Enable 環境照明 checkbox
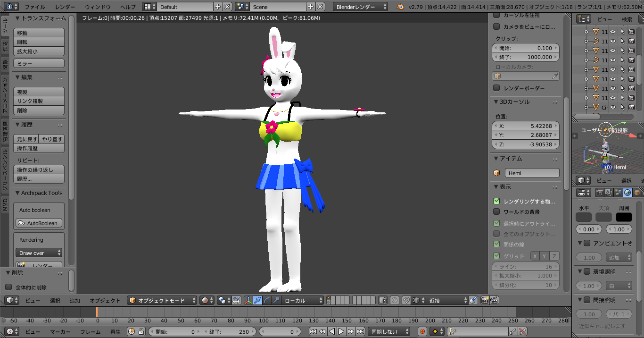644x338 pixels. [587, 271]
